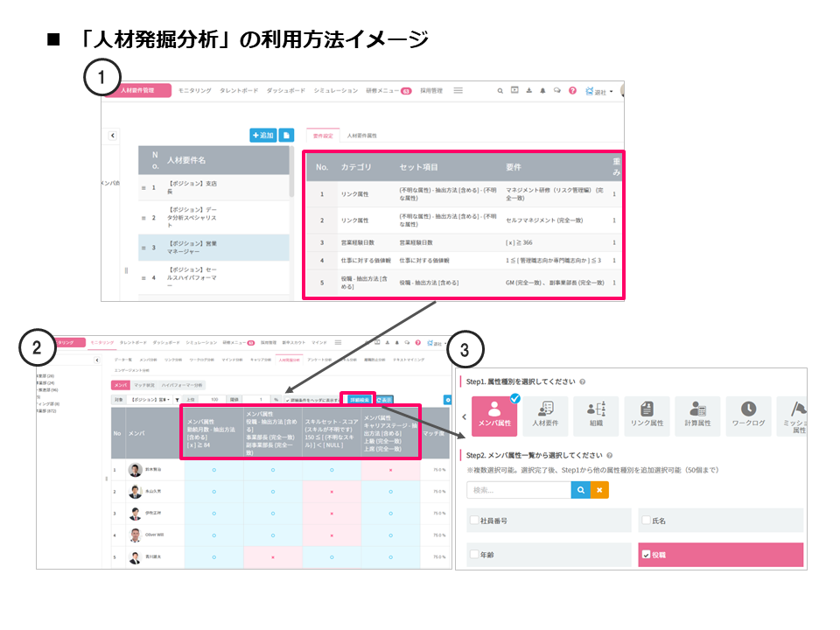Screen dimensions: 840x630
Task: Click the help icon next to Step1 heading
Action: [583, 382]
